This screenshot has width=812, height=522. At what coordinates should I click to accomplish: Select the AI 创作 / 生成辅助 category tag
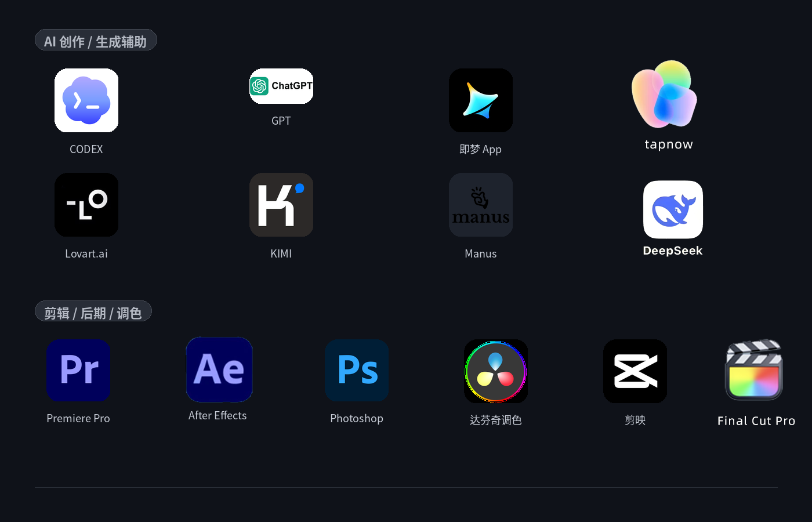coord(96,40)
